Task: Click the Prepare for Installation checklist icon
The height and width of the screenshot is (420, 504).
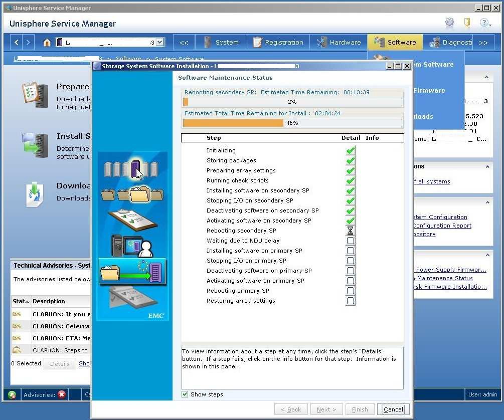Action: pos(35,94)
